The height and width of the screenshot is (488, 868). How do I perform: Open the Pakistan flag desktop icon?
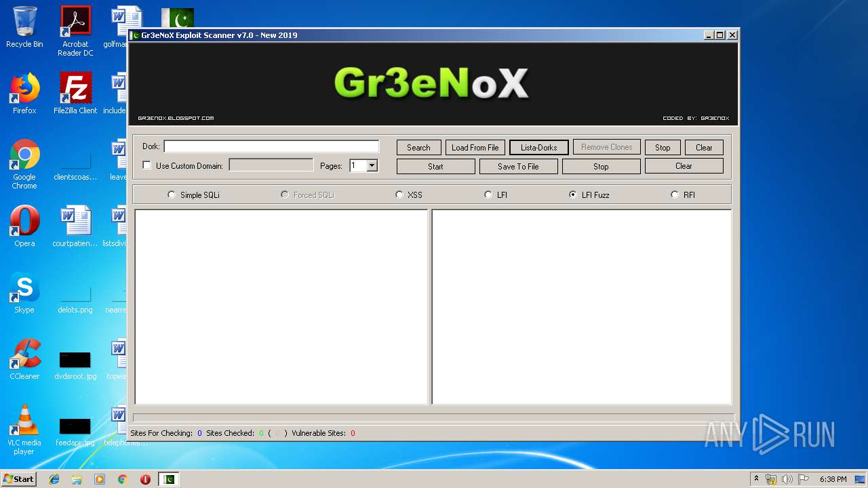(x=178, y=18)
